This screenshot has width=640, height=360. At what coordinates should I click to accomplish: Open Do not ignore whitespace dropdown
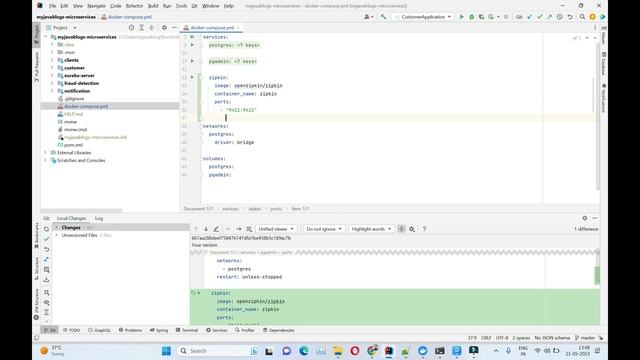point(324,229)
